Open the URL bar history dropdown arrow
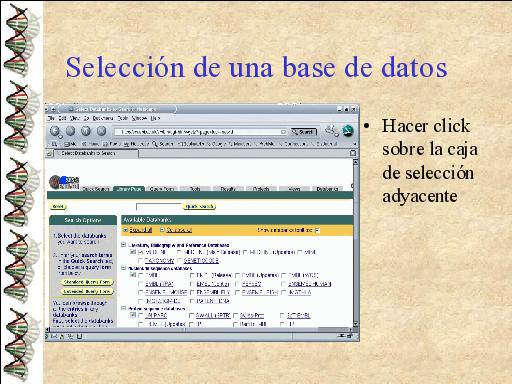This screenshot has width=512, height=384. click(283, 132)
